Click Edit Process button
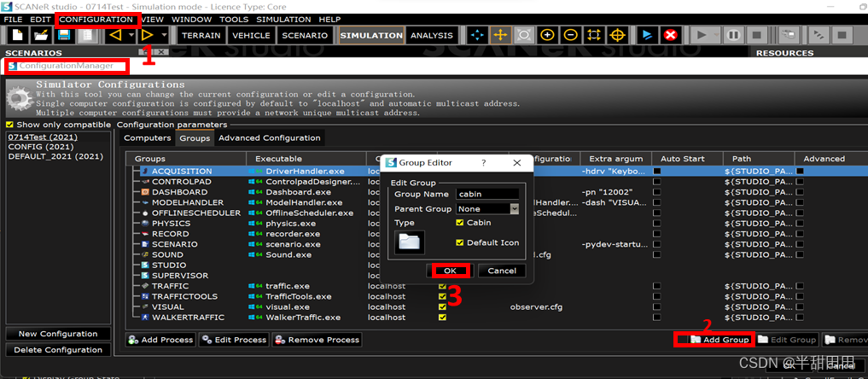The image size is (868, 379). pyautogui.click(x=234, y=340)
